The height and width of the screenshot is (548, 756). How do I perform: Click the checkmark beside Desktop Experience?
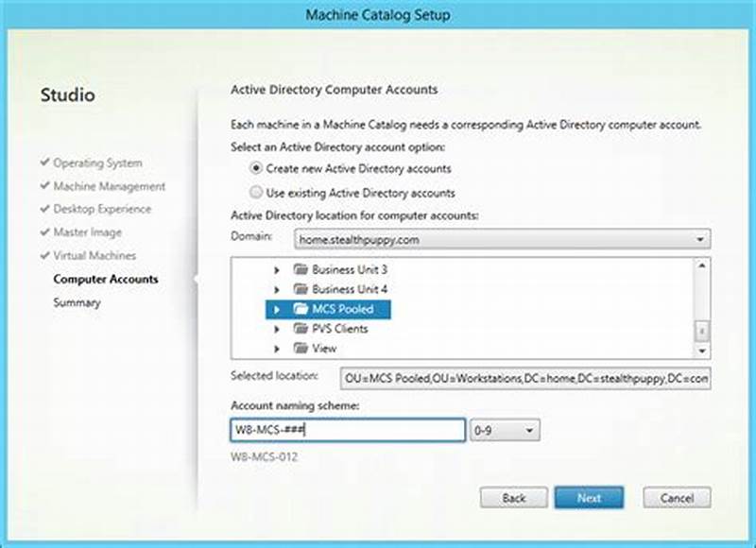pos(43,210)
